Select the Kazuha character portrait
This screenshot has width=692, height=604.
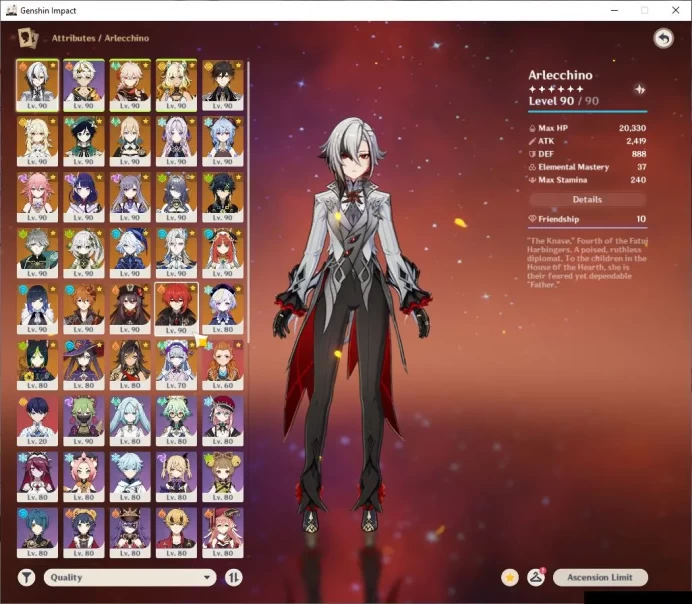[x=130, y=85]
